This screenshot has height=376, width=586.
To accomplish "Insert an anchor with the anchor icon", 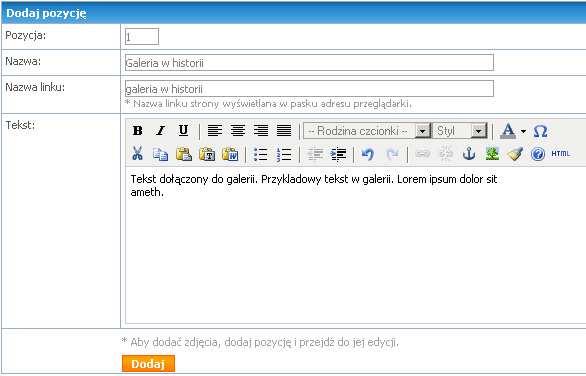I will point(469,154).
